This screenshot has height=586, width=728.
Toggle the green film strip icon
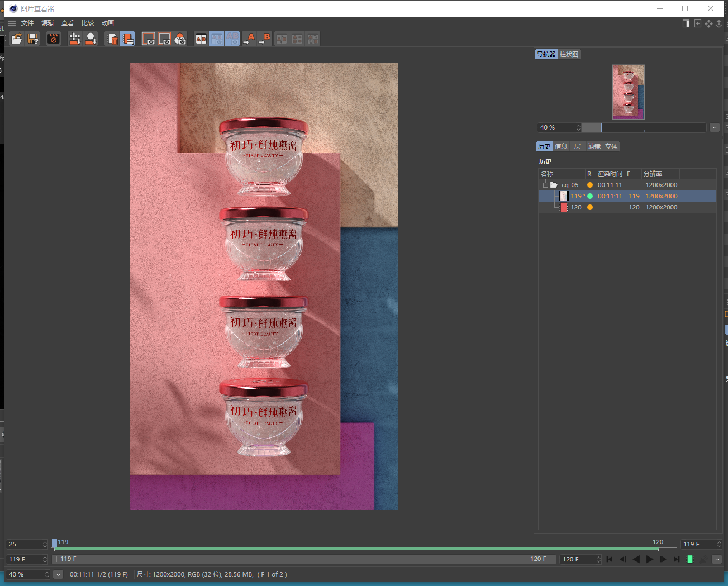click(690, 559)
